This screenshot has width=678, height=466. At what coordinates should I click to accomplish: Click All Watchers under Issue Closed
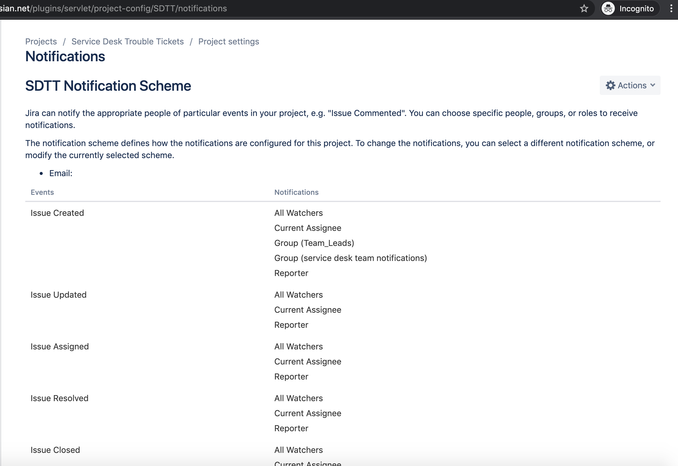pyautogui.click(x=298, y=450)
